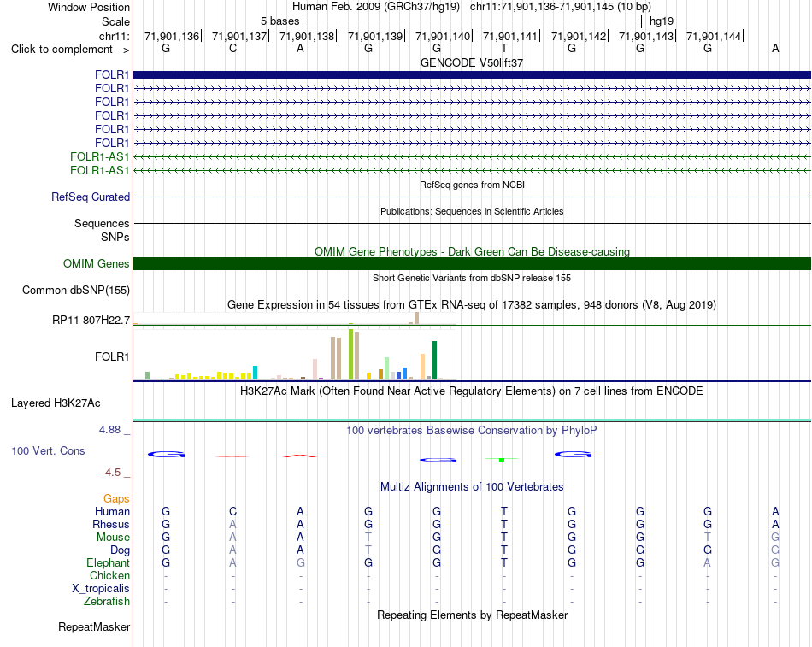Click the '5 bases' scale bar text
Image resolution: width=812 pixels, height=647 pixels.
279,21
